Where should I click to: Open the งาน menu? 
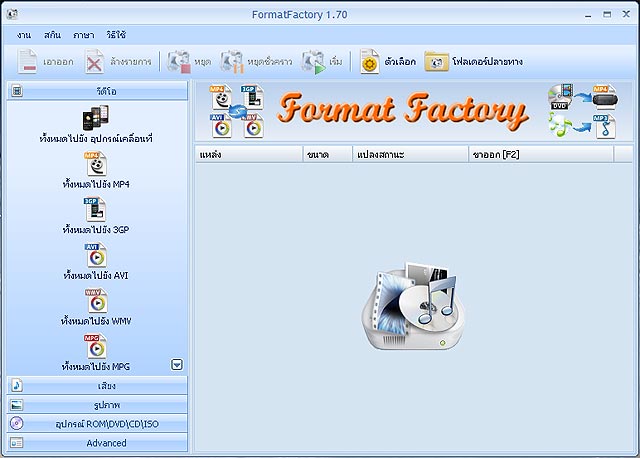tap(24, 35)
